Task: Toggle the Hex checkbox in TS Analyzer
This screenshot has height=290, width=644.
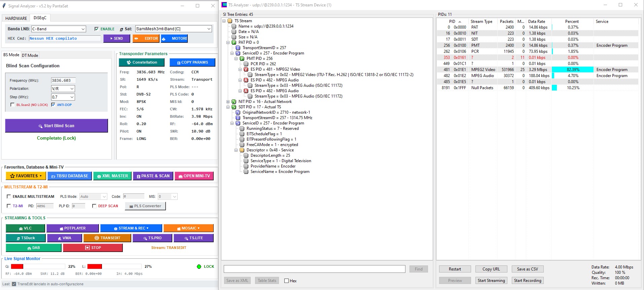Action: pyautogui.click(x=287, y=281)
